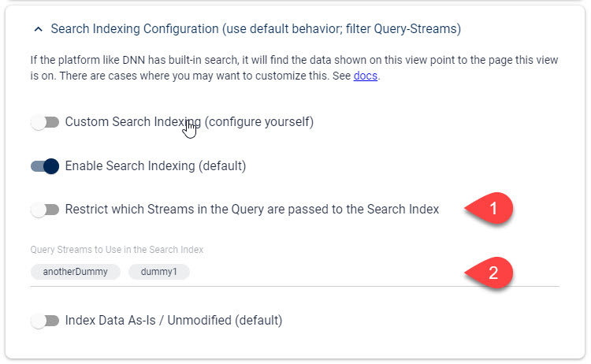Enable the Custom Search Indexing toggle
Screen dimensions: 591x364
tap(45, 122)
